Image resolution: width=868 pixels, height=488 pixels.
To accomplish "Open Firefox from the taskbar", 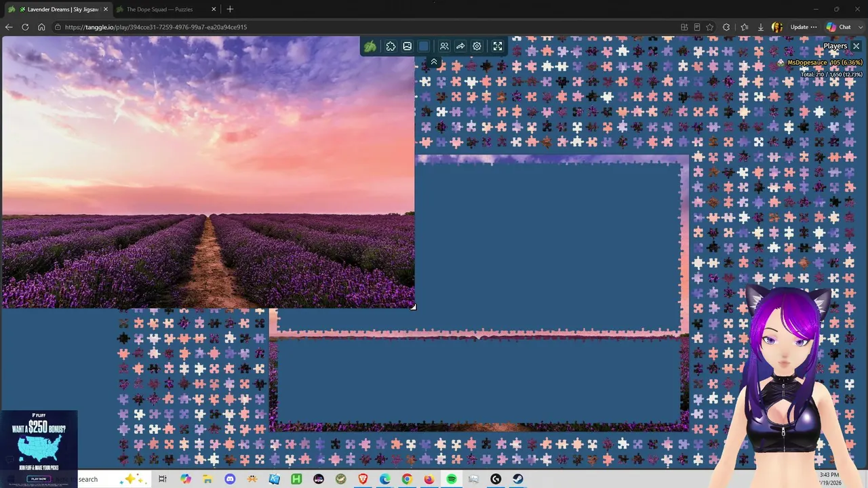I will click(x=429, y=479).
